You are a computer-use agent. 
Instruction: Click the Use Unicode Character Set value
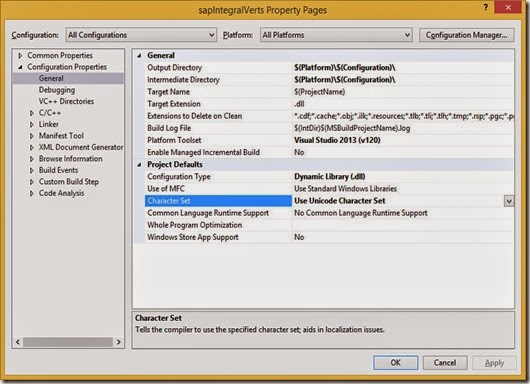point(339,201)
